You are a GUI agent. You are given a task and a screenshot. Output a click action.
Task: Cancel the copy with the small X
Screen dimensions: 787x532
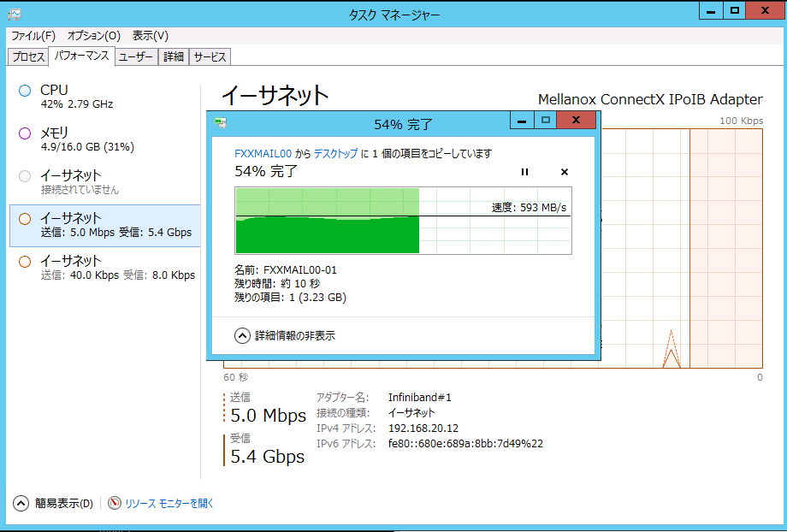(x=564, y=172)
